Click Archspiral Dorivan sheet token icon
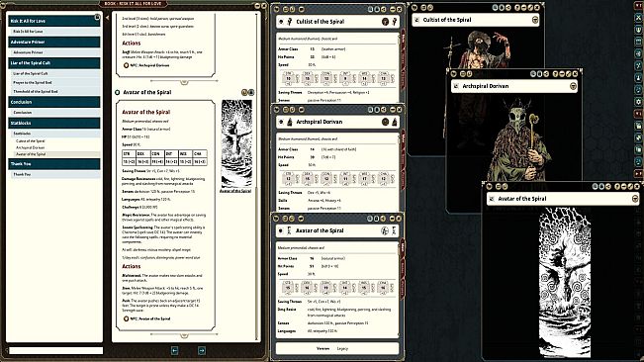Screen dimensions: 644x362 point(290,122)
